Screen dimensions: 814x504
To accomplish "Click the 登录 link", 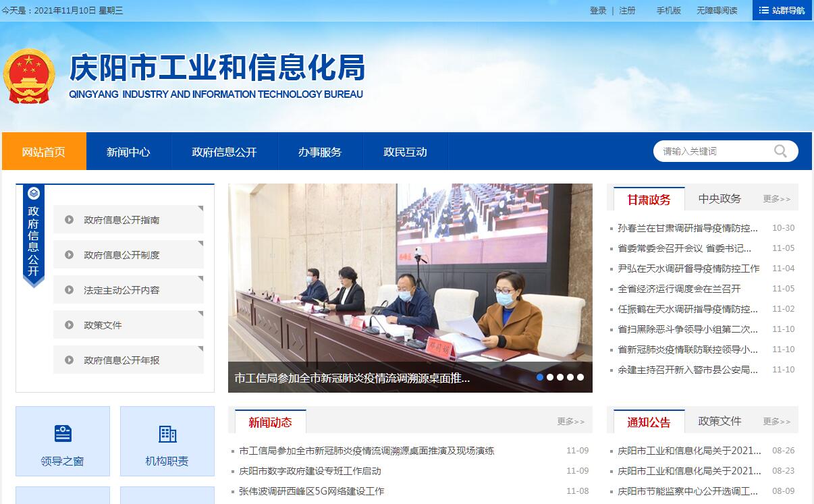I will pyautogui.click(x=598, y=11).
